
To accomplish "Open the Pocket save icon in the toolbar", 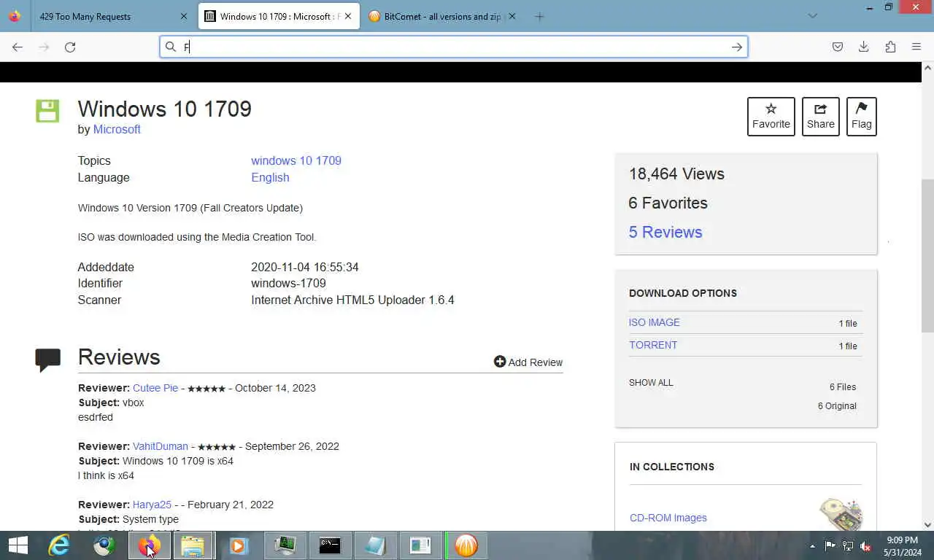I will point(838,47).
